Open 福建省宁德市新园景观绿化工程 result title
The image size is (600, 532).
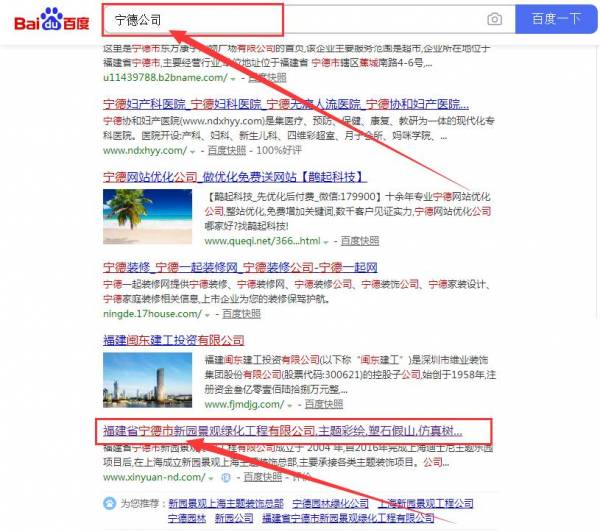click(283, 431)
